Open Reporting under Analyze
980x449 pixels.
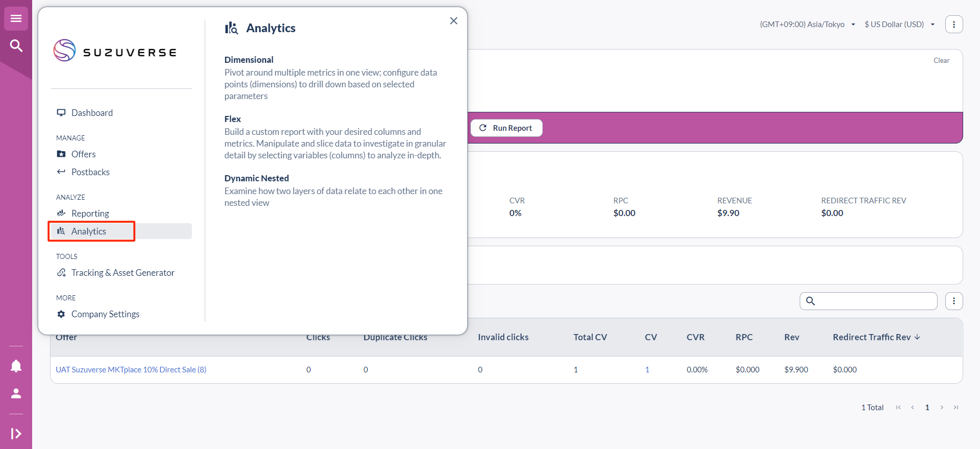click(x=90, y=214)
